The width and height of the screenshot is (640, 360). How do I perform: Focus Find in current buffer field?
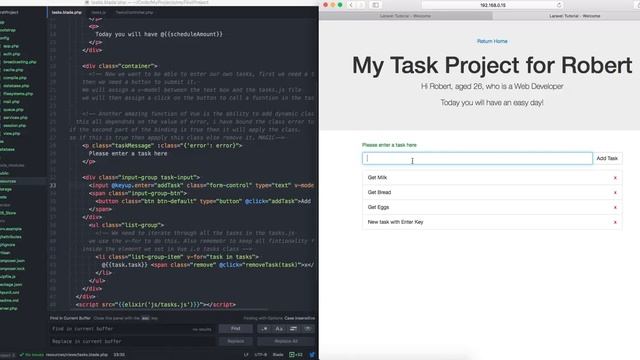click(131, 329)
